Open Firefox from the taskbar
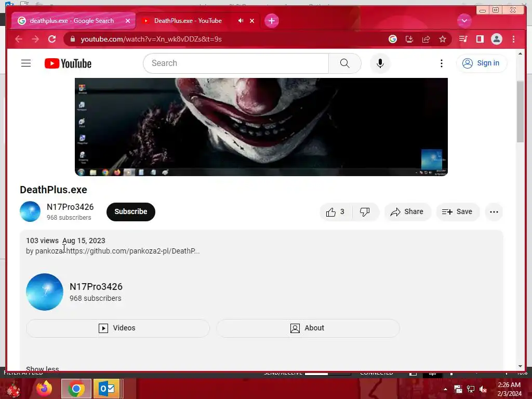The height and width of the screenshot is (399, 532). coord(45,389)
